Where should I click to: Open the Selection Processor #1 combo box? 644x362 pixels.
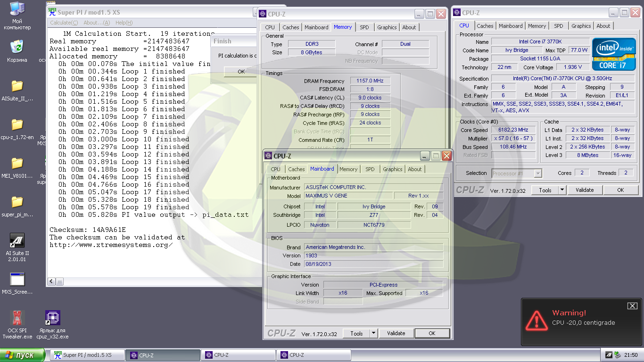[x=516, y=173]
